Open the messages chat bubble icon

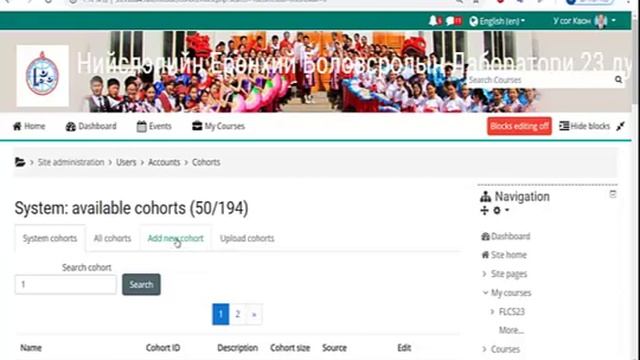[451, 21]
